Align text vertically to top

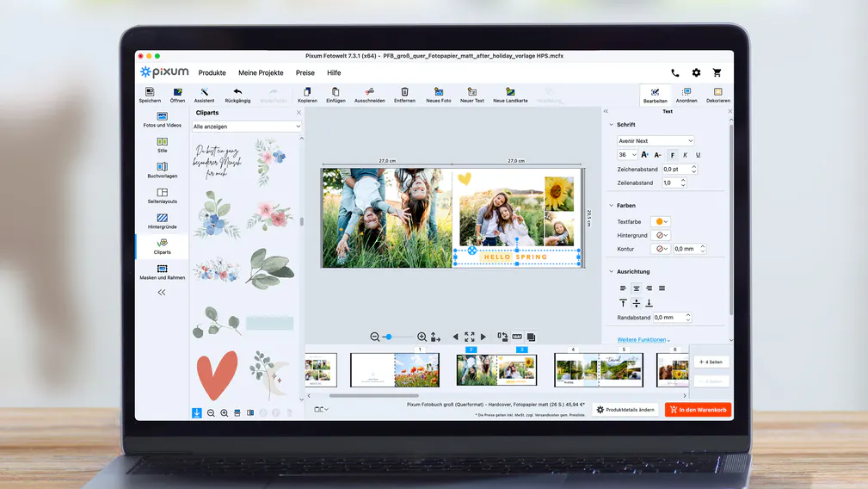(x=623, y=303)
